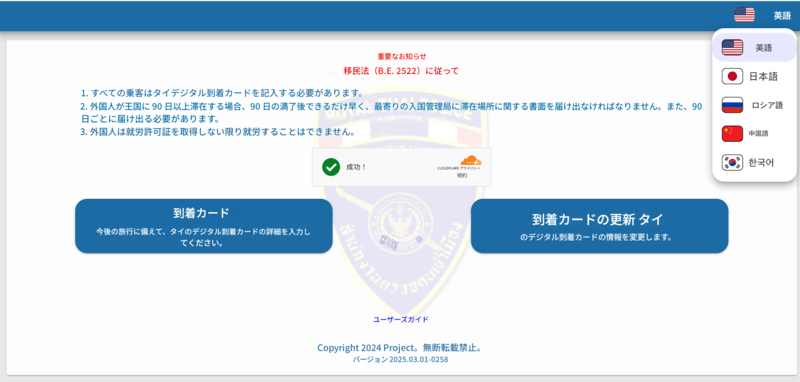Click the 到着カードの更新 タイ button
Image resolution: width=800 pixels, height=382 pixels.
click(x=599, y=226)
